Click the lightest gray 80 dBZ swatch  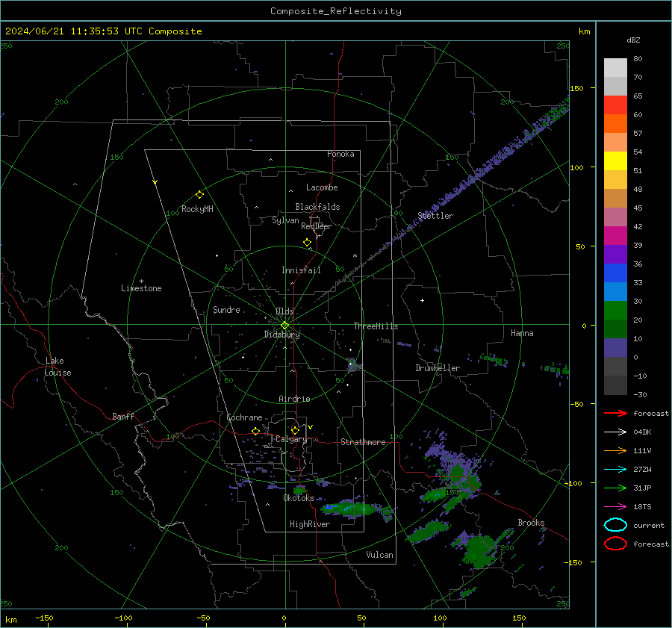click(615, 68)
